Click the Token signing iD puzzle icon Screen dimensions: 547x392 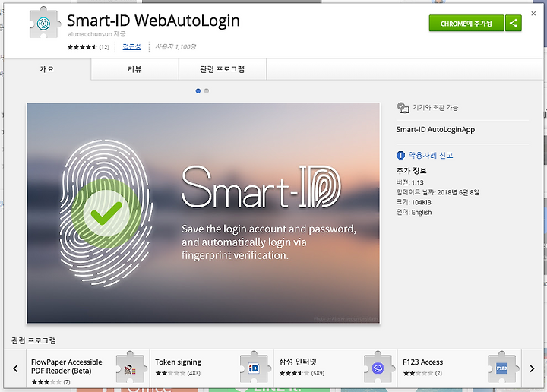254,368
